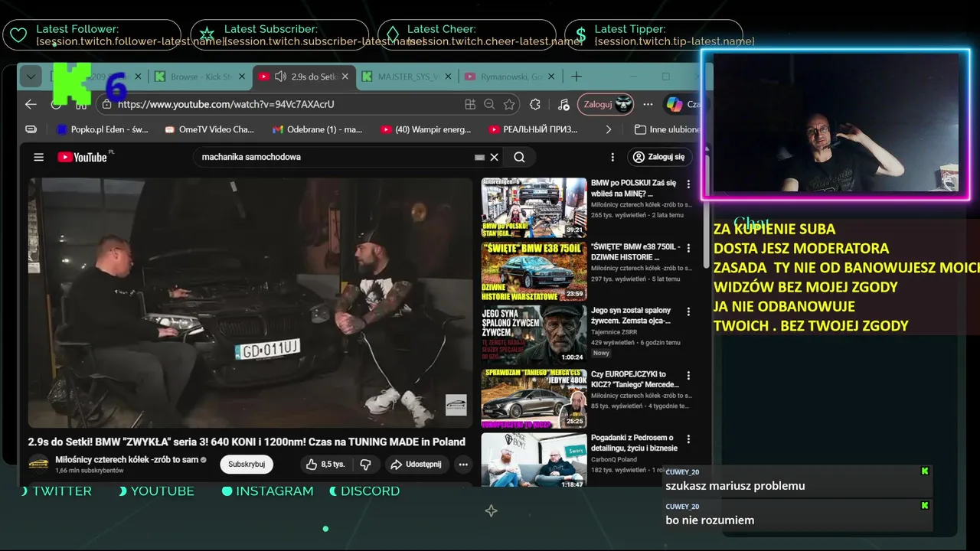Click the streamer webcam feed

pos(835,122)
